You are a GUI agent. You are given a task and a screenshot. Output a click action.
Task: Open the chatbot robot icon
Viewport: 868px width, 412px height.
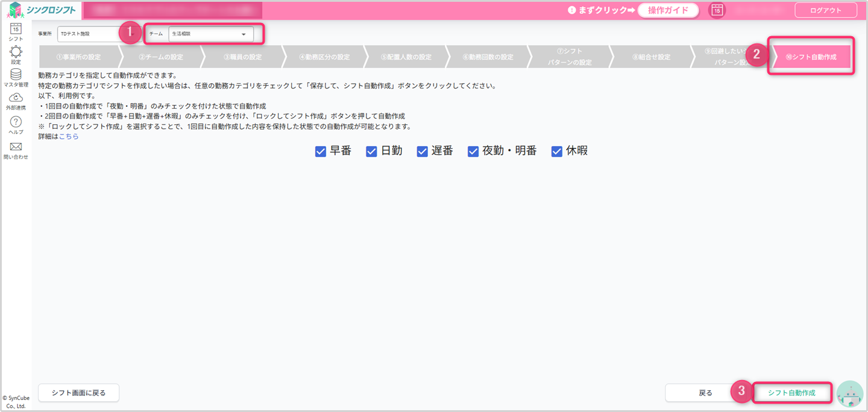click(x=850, y=394)
